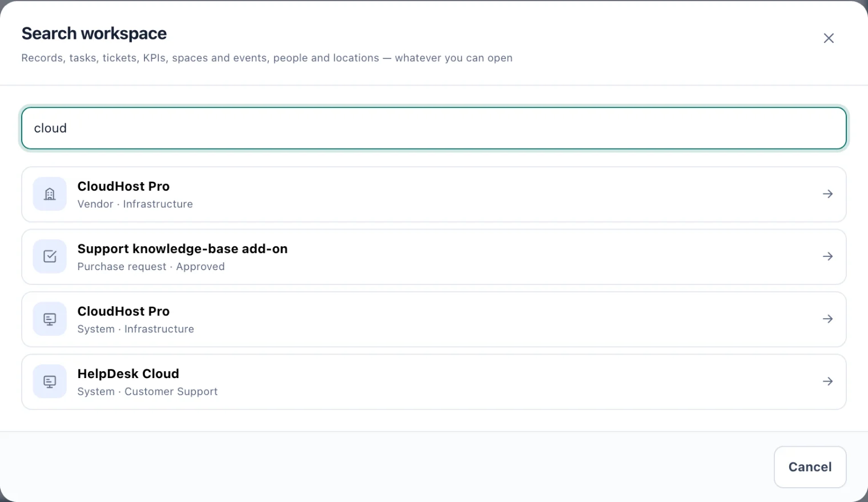Click the "Purchase request · Approved" subtitle
The image size is (868, 502).
tap(151, 267)
